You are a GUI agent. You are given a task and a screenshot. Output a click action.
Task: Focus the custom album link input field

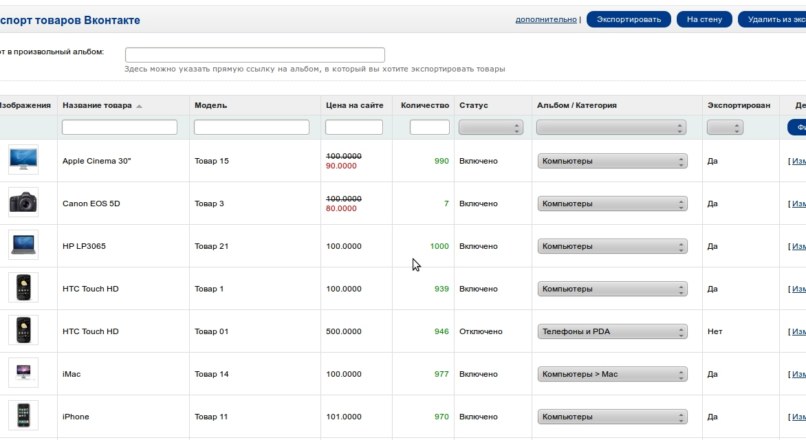255,54
